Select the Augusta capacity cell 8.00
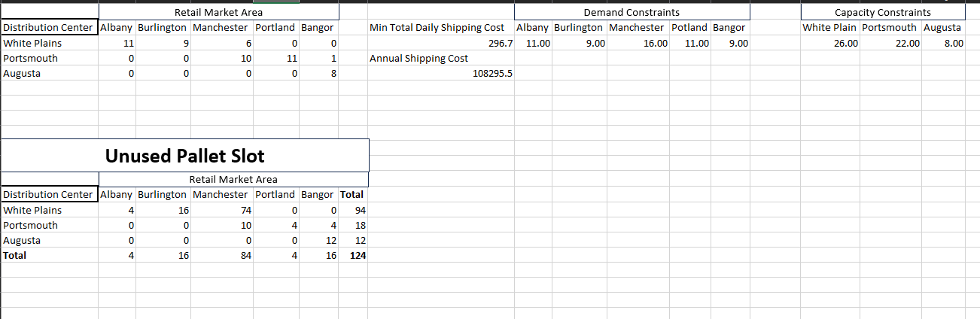Viewport: 980px width, 319px height. pyautogui.click(x=943, y=43)
